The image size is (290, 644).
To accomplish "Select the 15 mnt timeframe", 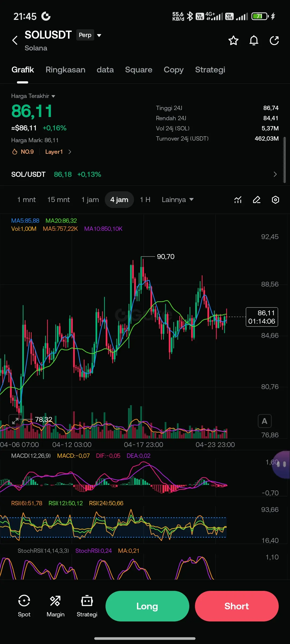I will point(59,200).
